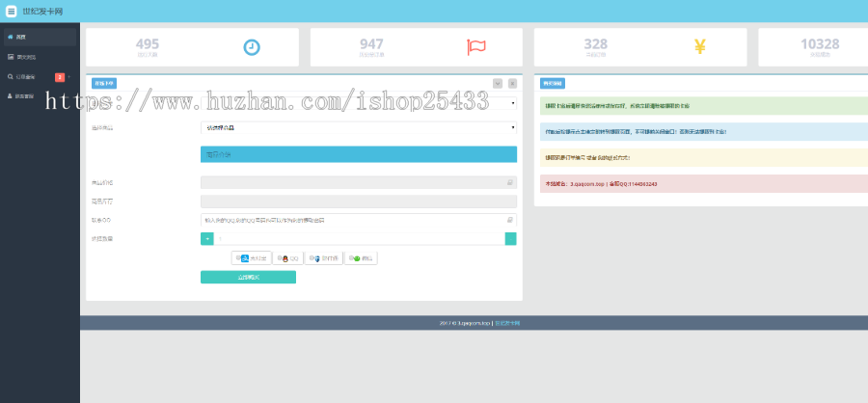868x403 pixels.
Task: Click the 10328 statistic number
Action: click(820, 43)
